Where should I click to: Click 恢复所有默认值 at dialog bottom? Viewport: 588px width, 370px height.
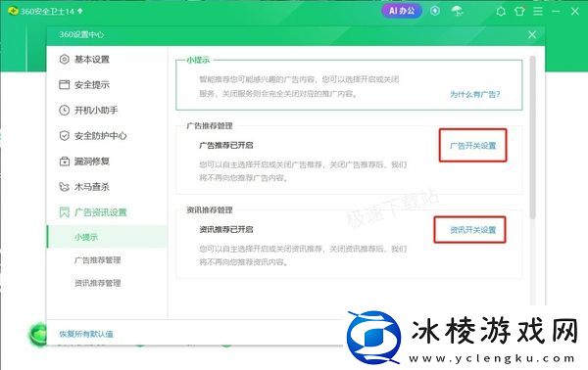tap(86, 334)
